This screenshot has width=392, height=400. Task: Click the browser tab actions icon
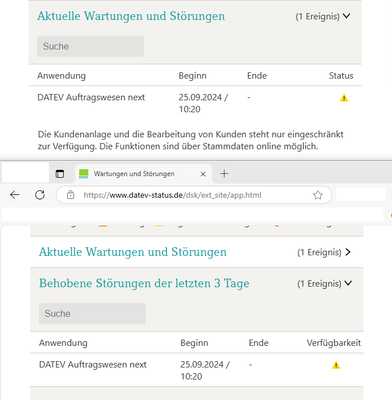[x=60, y=174]
